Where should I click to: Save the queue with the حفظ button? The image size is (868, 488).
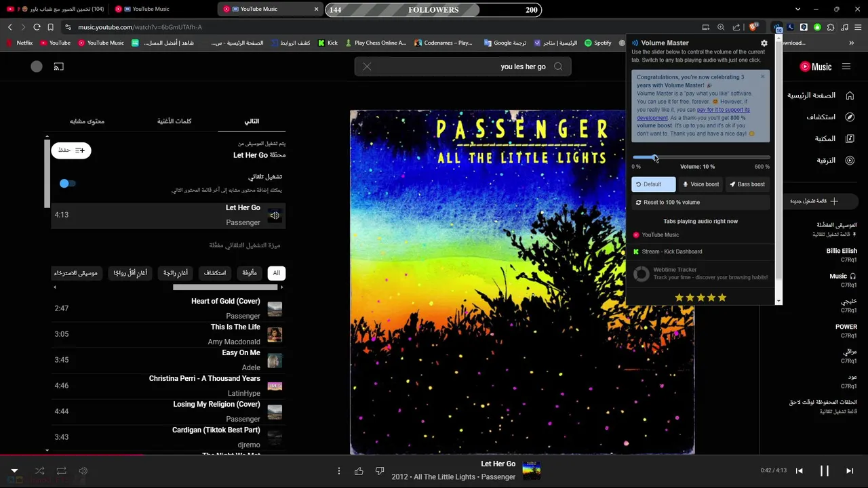tap(71, 150)
